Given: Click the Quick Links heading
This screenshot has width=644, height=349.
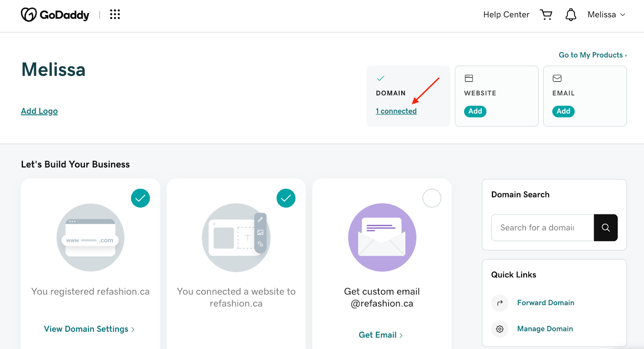Looking at the screenshot, I should 514,275.
